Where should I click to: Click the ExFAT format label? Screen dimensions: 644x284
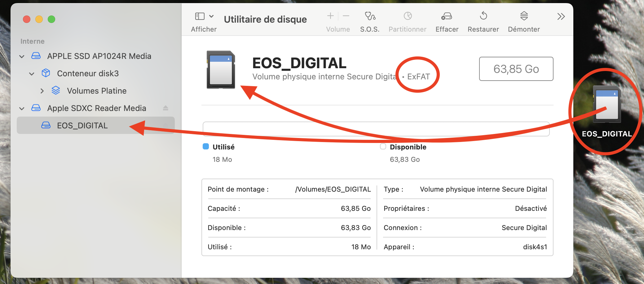(x=419, y=77)
